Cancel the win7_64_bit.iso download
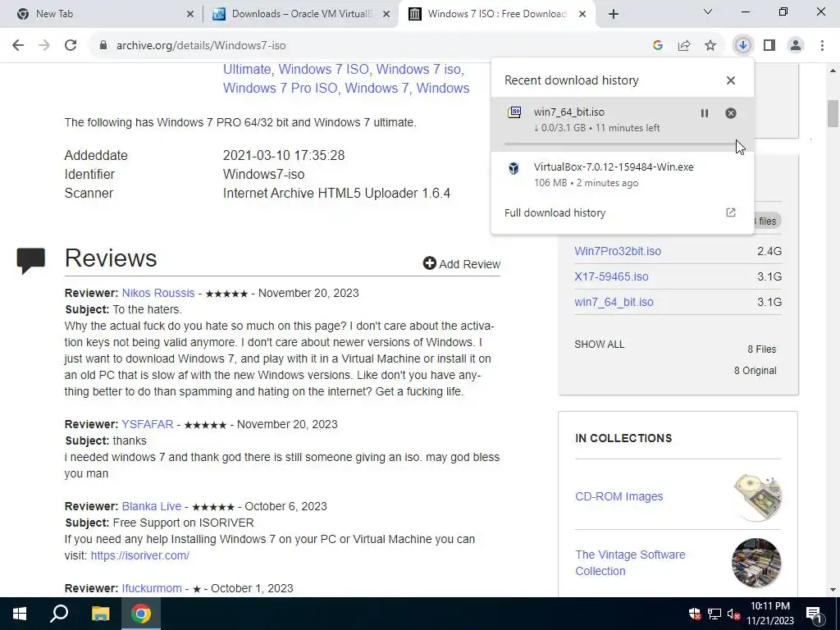The width and height of the screenshot is (840, 630). (731, 113)
